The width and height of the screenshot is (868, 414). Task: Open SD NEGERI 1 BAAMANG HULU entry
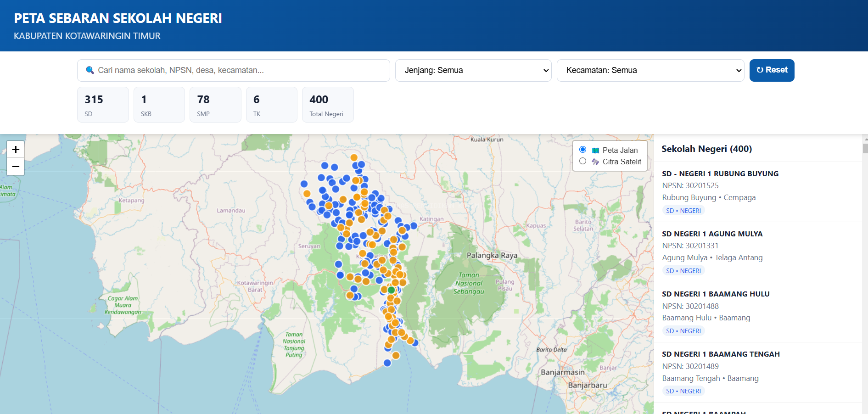(758, 312)
